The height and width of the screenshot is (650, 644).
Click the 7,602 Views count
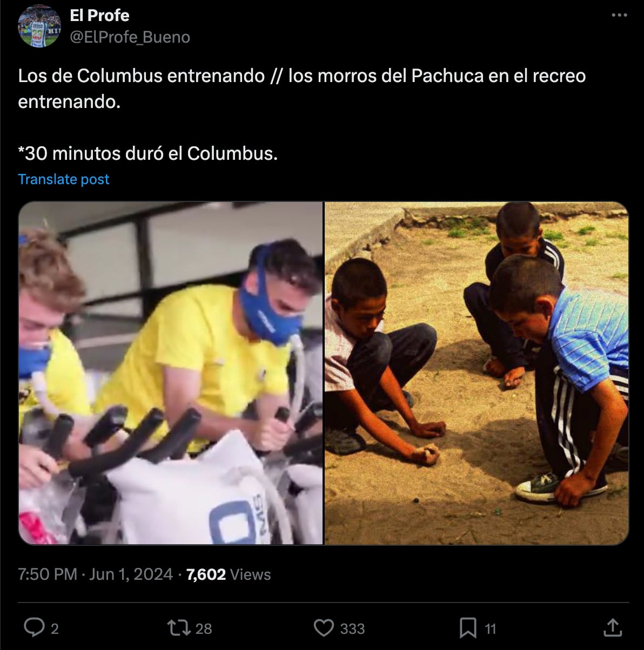click(229, 574)
